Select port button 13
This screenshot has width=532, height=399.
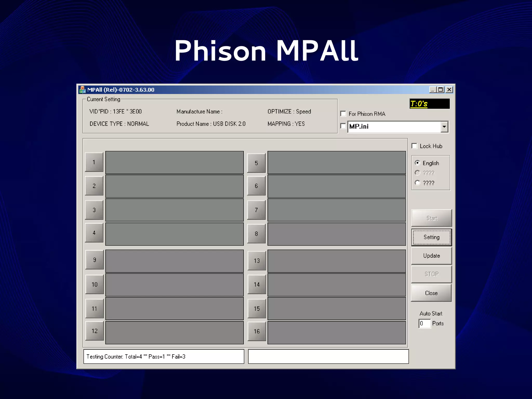click(x=257, y=261)
